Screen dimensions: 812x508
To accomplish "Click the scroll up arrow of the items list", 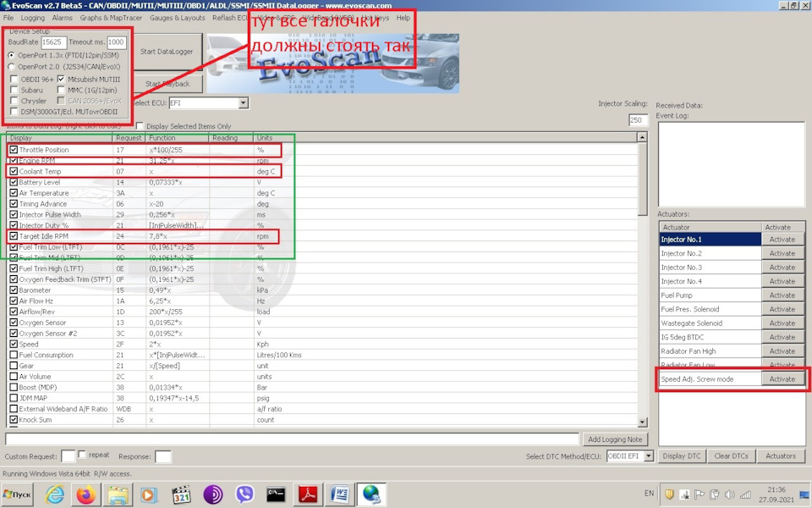I will pyautogui.click(x=642, y=137).
